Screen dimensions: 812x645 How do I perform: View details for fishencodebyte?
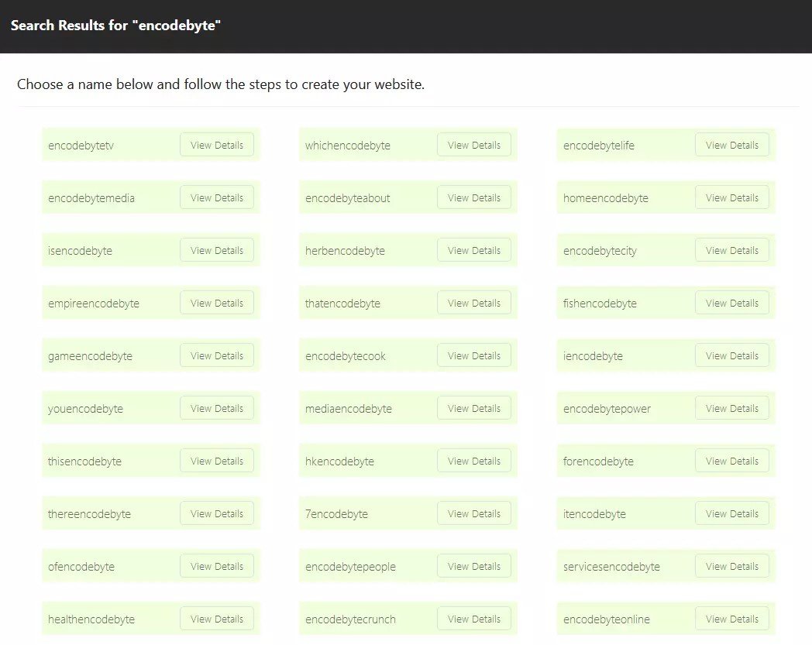point(731,303)
